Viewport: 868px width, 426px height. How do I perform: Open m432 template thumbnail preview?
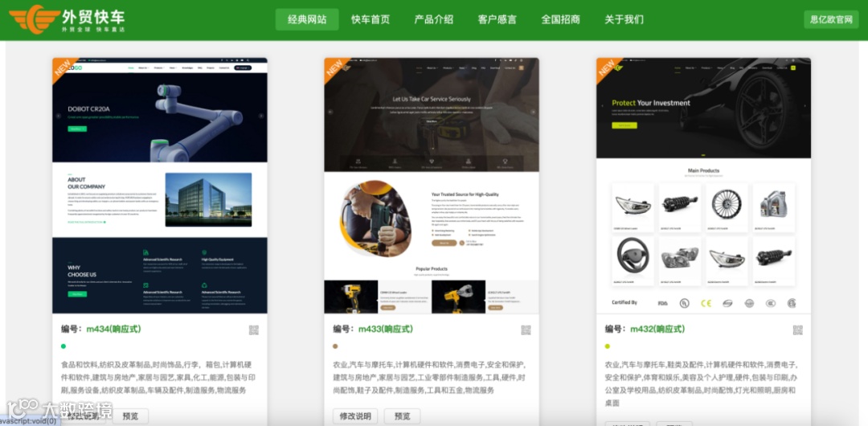click(x=703, y=186)
